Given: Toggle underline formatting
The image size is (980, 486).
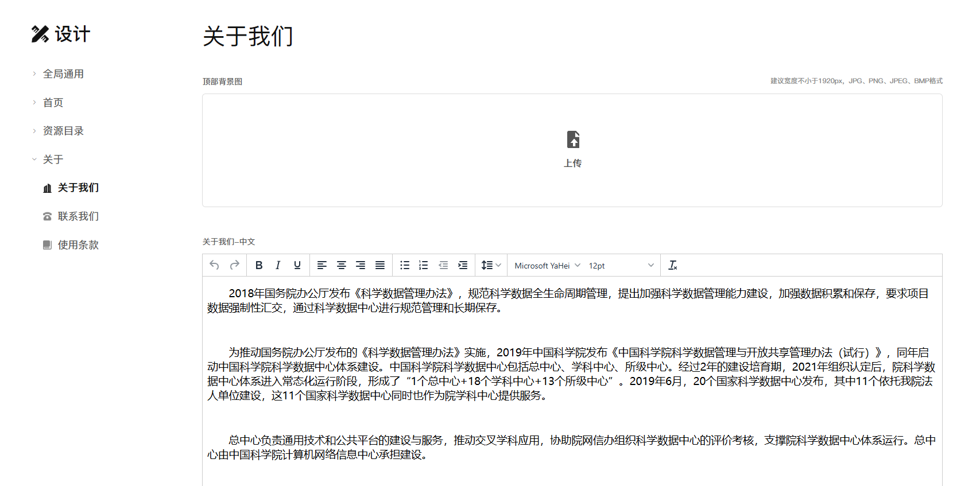Looking at the screenshot, I should pos(297,265).
